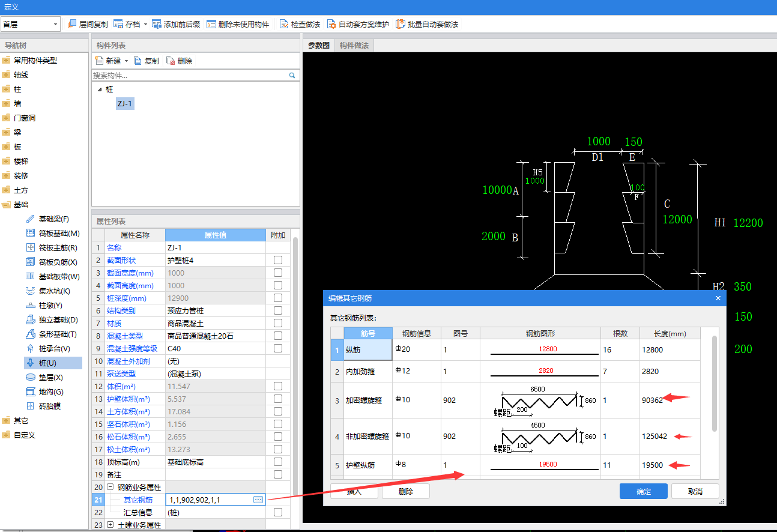Toggle 附加 checkbox for 顶标高 row
This screenshot has height=532, width=777.
[x=278, y=462]
